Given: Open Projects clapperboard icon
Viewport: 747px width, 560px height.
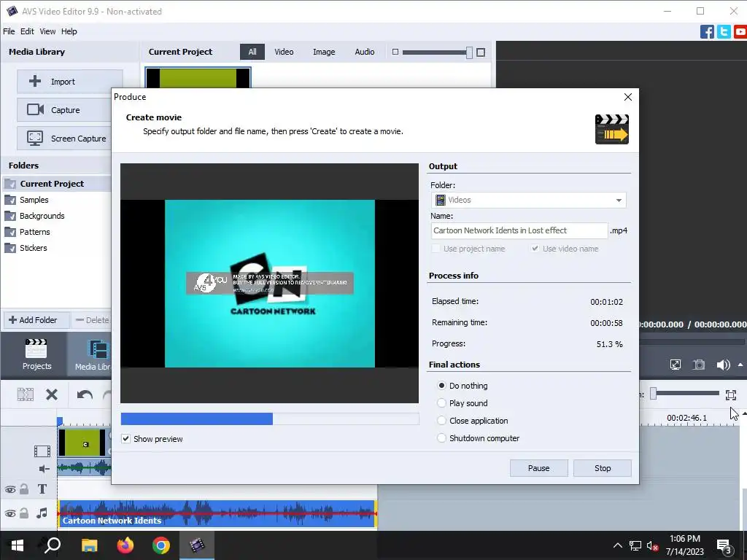Looking at the screenshot, I should 36,349.
